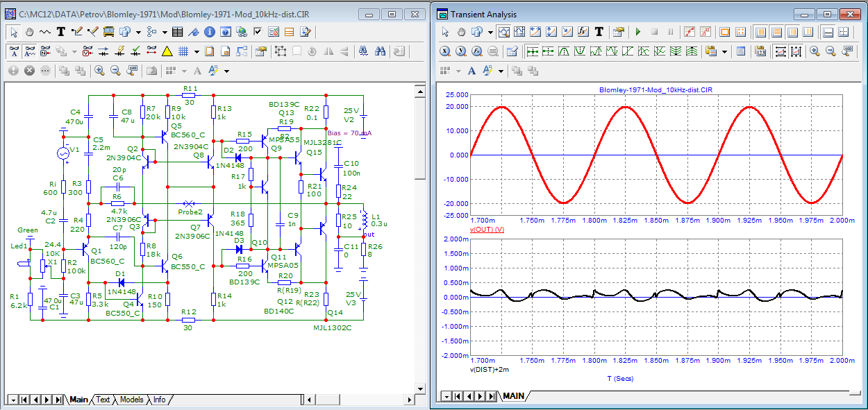Screen dimensions: 868x410
Task: Toggle the checkbox icon in schematic toolbar
Action: pyautogui.click(x=258, y=31)
